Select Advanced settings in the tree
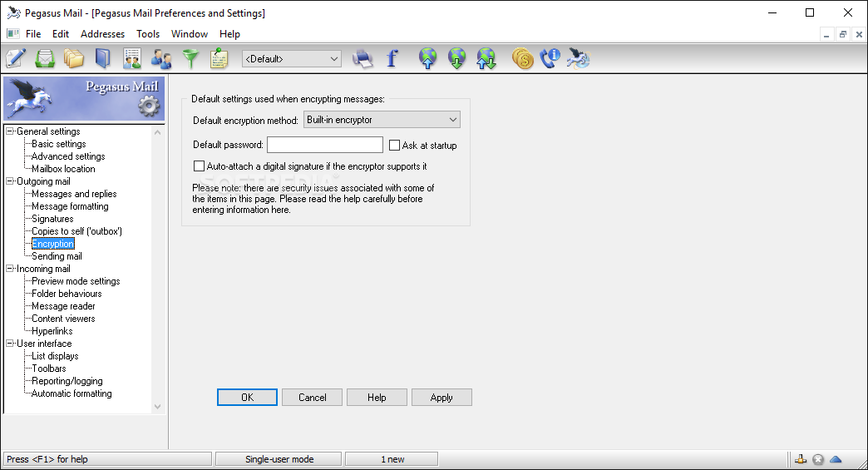This screenshot has height=470, width=868. (68, 156)
